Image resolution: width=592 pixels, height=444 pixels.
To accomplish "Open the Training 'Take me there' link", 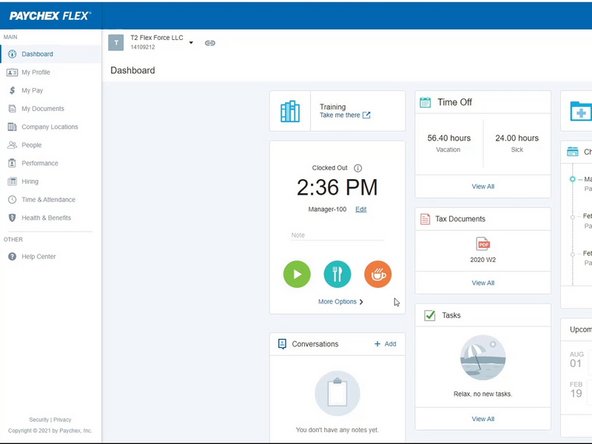I will pos(340,115).
